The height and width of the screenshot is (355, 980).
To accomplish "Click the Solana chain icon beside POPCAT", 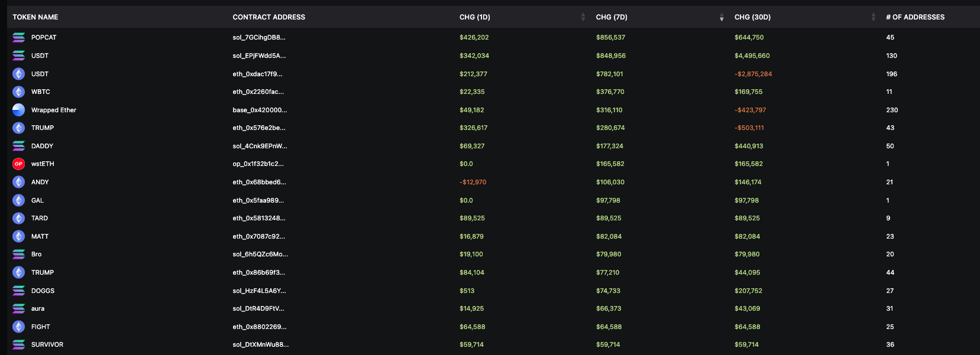I will (19, 37).
